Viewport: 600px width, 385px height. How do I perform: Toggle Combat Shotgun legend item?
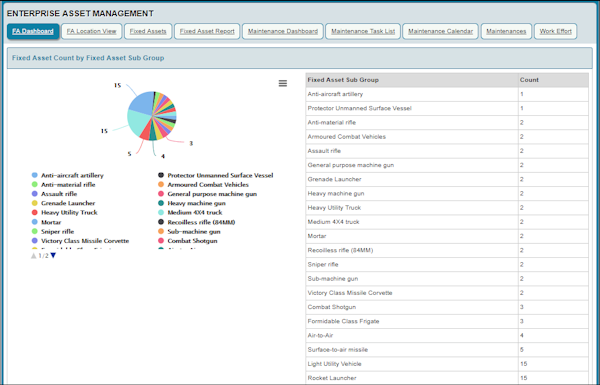(188, 241)
